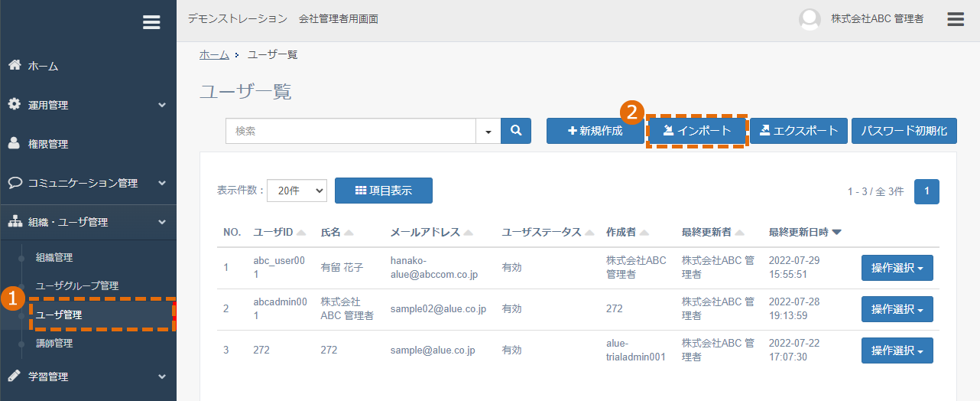Click the creator alue-trialadmin001 cell
Screen dimensions: 980x401
pyautogui.click(x=636, y=350)
